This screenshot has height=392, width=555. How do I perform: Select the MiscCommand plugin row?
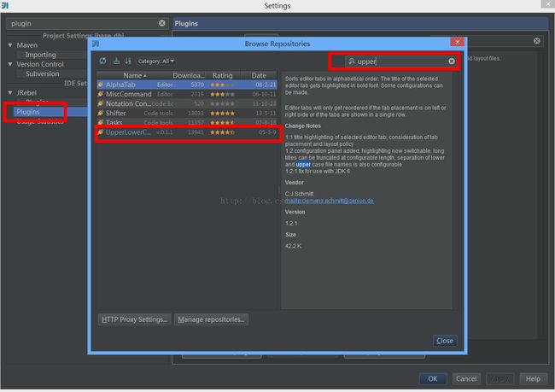[187, 94]
